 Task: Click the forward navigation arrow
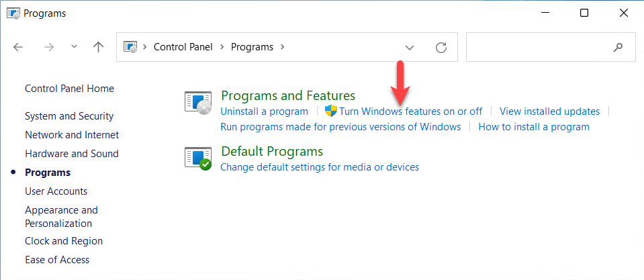pyautogui.click(x=48, y=47)
